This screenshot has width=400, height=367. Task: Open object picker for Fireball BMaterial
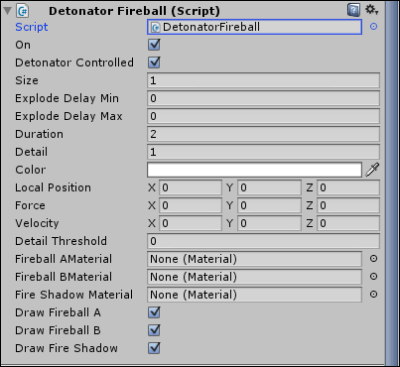point(373,276)
